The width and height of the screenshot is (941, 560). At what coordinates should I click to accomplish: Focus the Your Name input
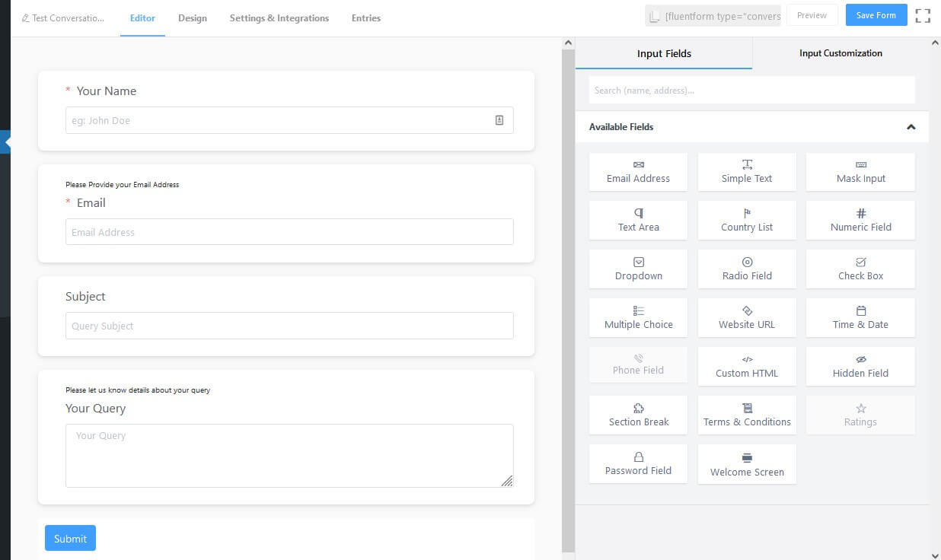(x=289, y=120)
